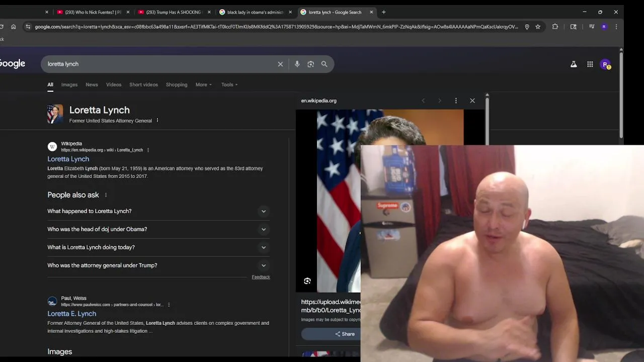Bookmark this page with the star icon
Screen dimensions: 644x362
pos(538,27)
